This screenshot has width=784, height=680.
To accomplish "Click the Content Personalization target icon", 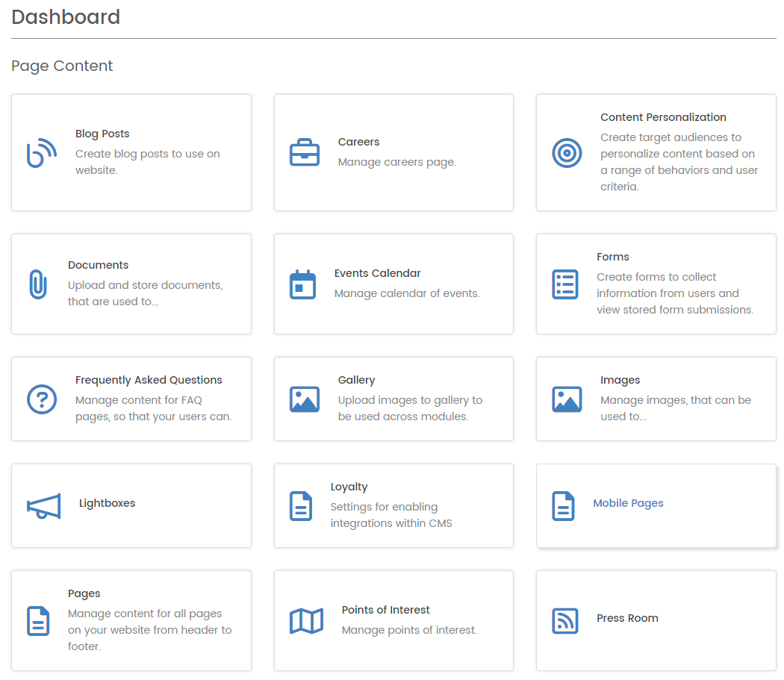I will point(567,152).
